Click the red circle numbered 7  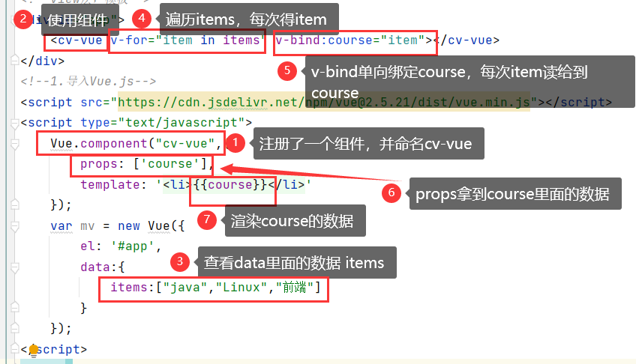[208, 219]
